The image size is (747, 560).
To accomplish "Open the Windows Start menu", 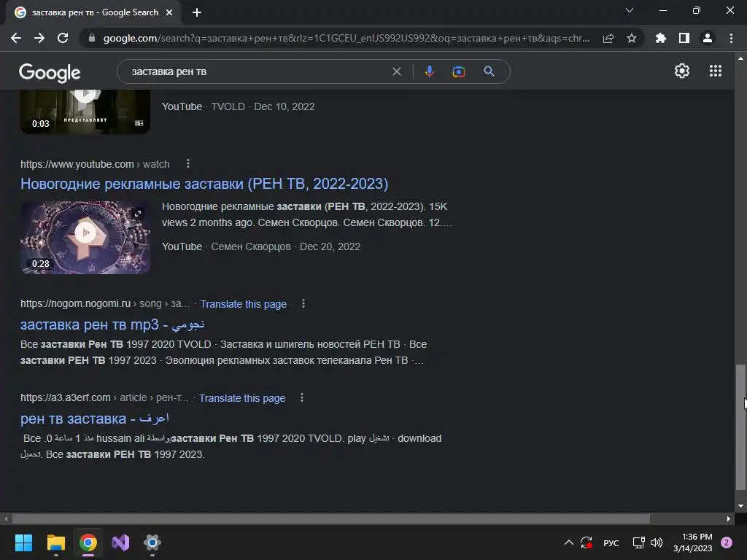I will coord(23,542).
